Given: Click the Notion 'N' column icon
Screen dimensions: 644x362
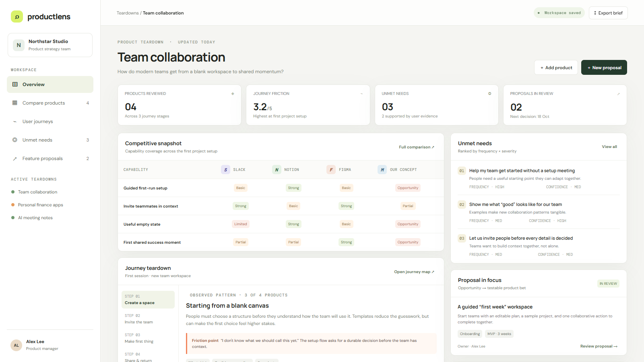Looking at the screenshot, I should coord(277,170).
